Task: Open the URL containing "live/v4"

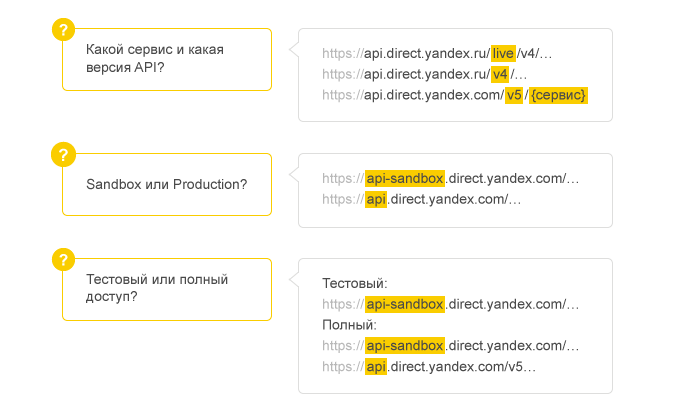Action: 436,53
